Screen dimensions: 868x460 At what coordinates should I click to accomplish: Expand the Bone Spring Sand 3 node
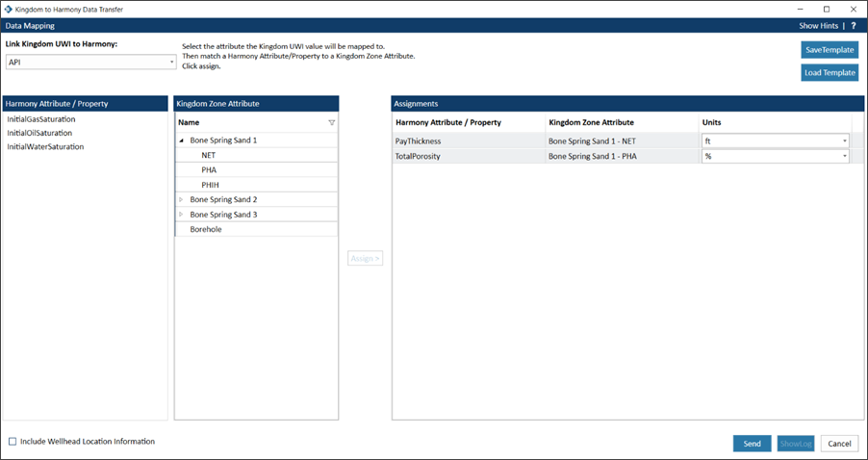(x=182, y=215)
